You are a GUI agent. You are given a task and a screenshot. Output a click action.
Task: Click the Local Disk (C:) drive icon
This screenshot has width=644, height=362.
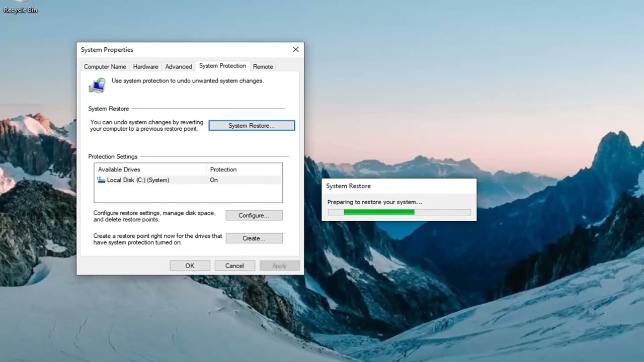101,180
